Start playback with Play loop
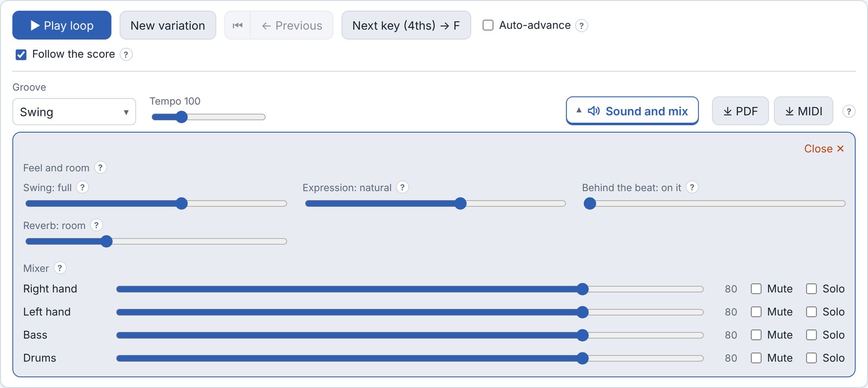This screenshot has width=868, height=388. [x=62, y=25]
